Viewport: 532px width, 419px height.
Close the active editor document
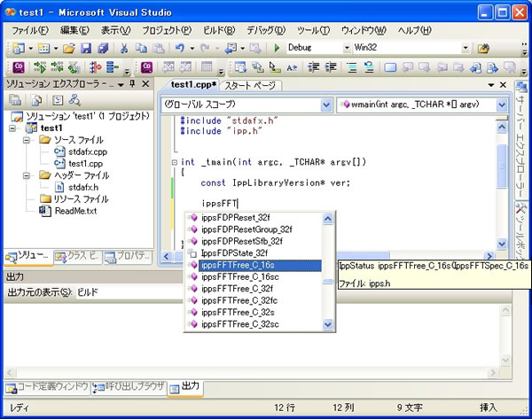[503, 85]
